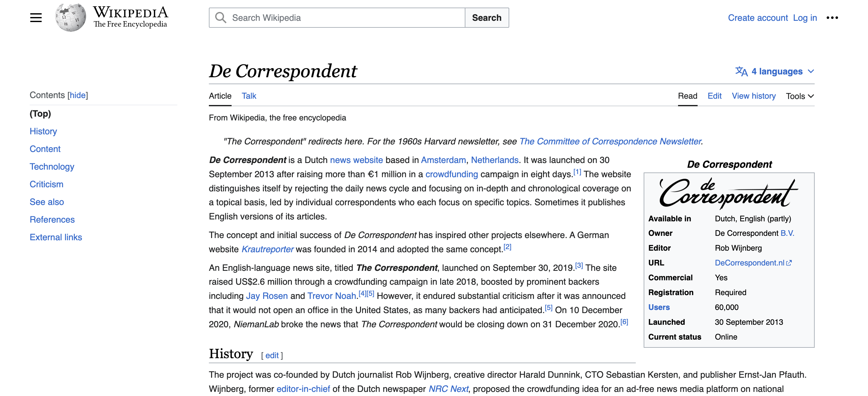868x396 pixels.
Task: Go to History in contents sidebar
Action: pyautogui.click(x=43, y=131)
